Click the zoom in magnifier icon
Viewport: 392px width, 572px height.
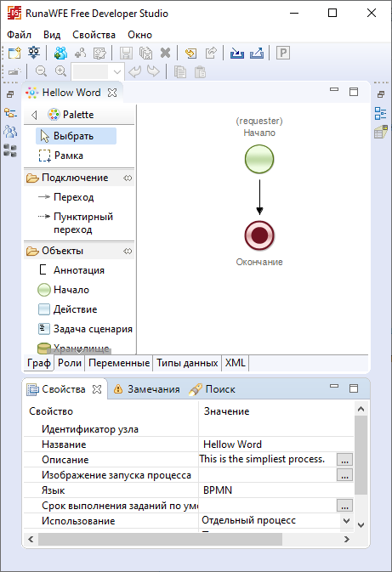coord(60,71)
